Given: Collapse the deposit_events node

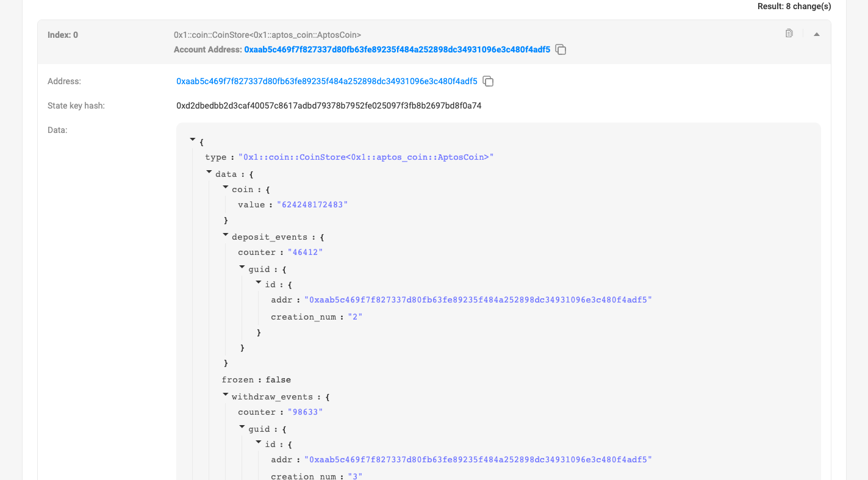Looking at the screenshot, I should (x=226, y=235).
